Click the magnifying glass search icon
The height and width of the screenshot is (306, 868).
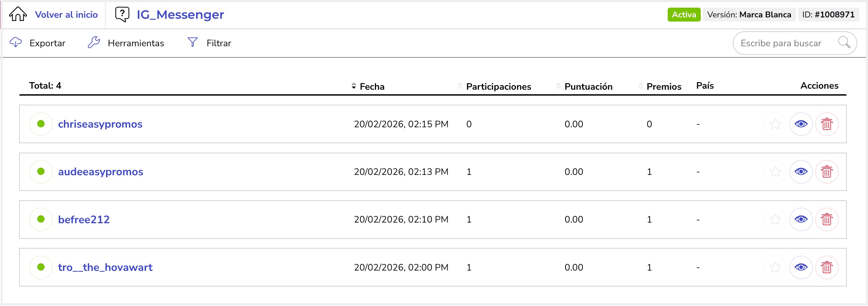(844, 43)
